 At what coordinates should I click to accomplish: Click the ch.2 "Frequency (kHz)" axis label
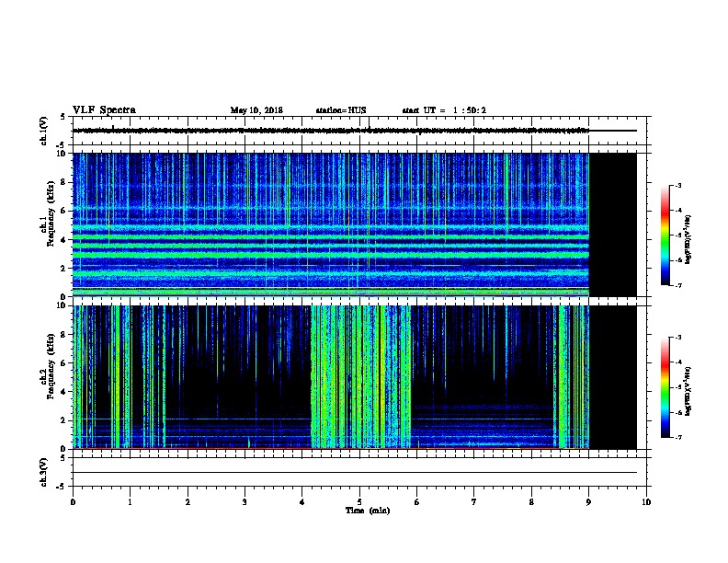point(51,366)
